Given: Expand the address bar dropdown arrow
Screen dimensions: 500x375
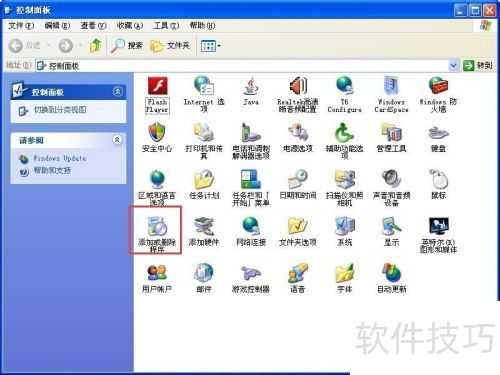Looking at the screenshot, I should coord(453,65).
